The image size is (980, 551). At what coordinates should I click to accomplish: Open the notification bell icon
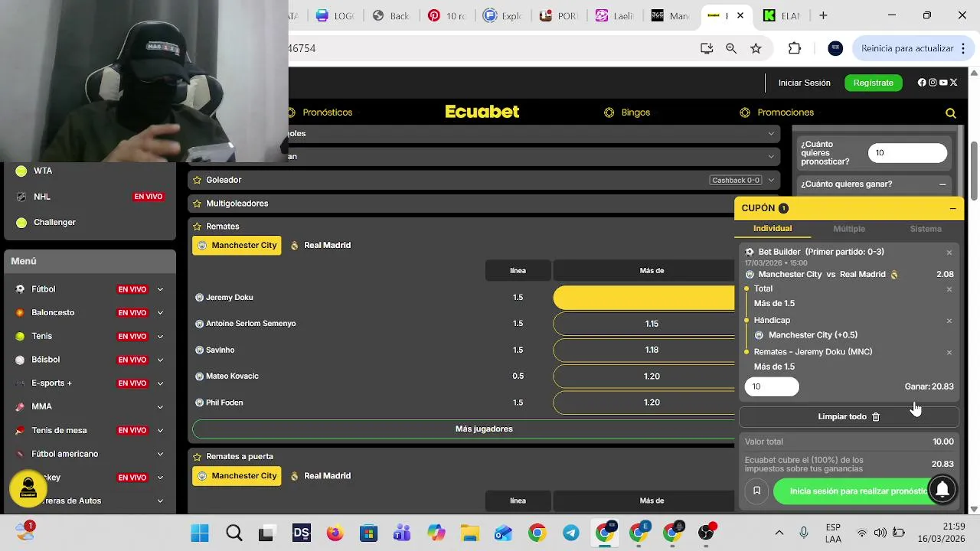point(942,489)
